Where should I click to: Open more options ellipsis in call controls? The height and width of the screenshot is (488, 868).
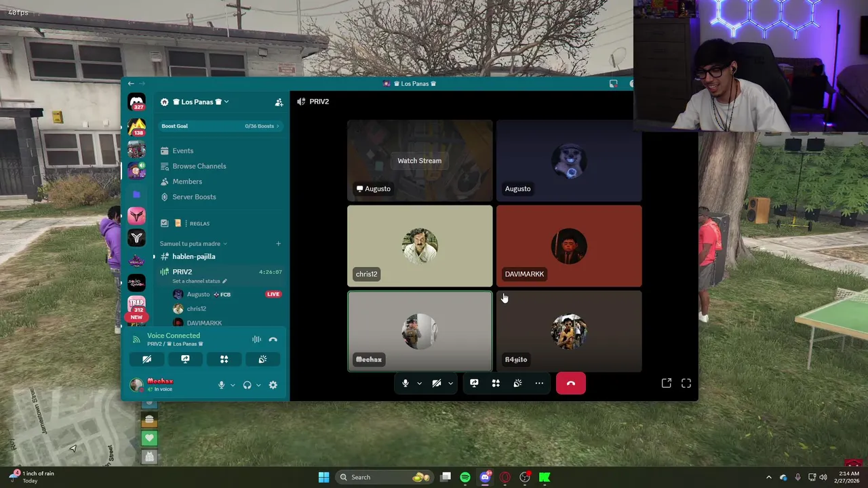tap(539, 384)
